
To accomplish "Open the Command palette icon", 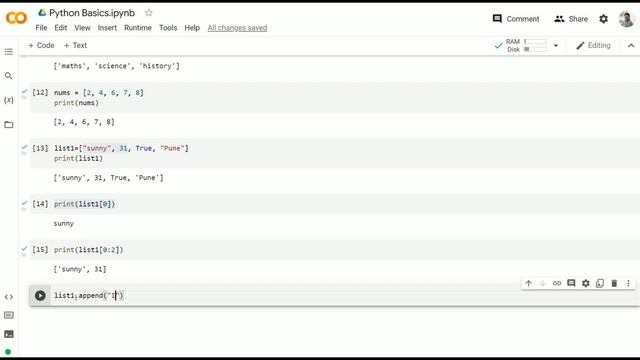I will point(9,315).
